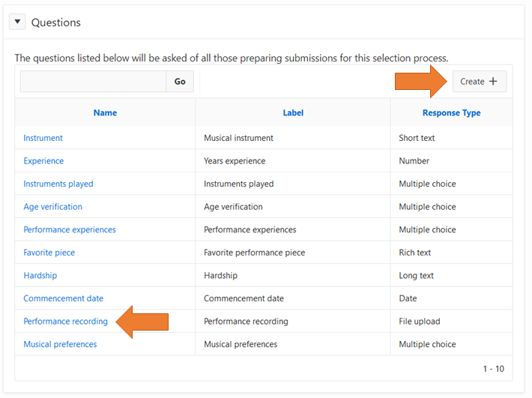Viewport: 532px width, 398px height.
Task: Open the Hardship question
Action: 40,276
